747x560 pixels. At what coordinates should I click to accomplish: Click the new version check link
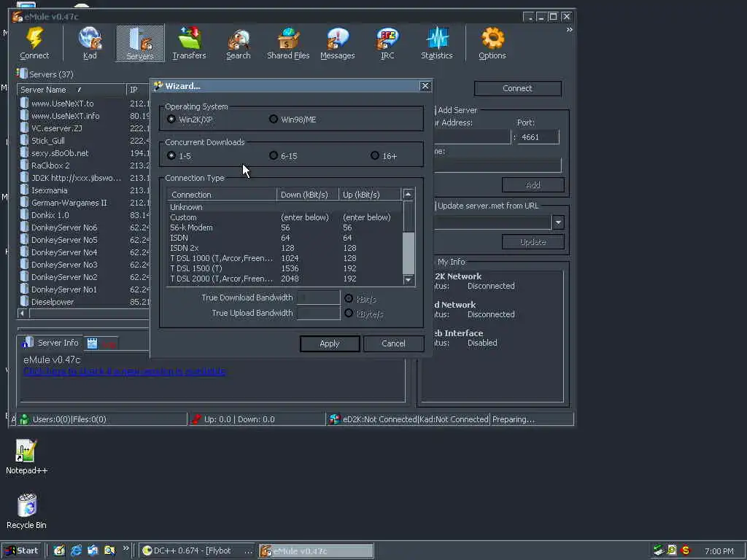point(124,371)
